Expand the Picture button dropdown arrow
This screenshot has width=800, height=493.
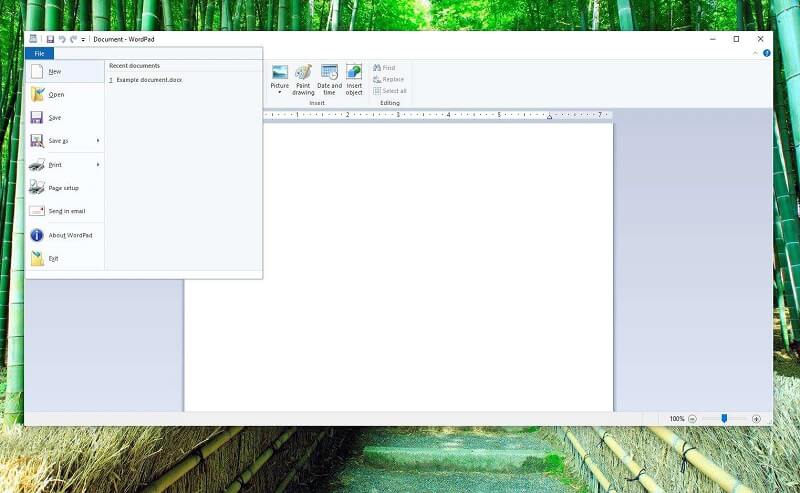coord(280,92)
